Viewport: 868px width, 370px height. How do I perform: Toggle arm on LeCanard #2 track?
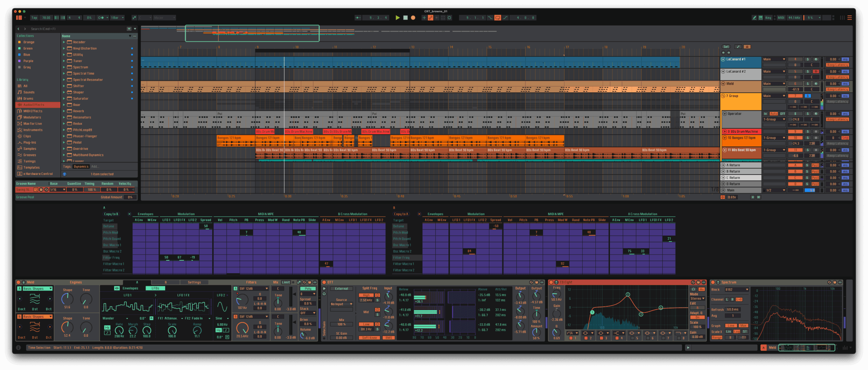click(x=815, y=72)
